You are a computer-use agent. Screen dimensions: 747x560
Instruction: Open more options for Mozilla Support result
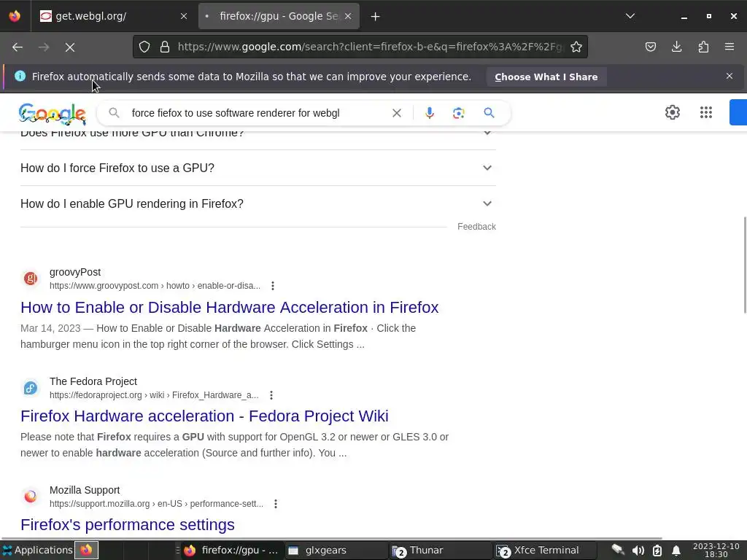[275, 504]
